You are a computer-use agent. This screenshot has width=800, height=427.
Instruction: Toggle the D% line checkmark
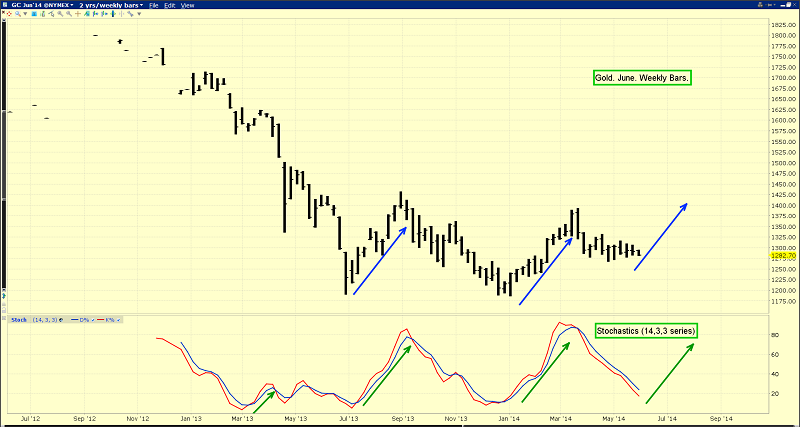(x=92, y=320)
